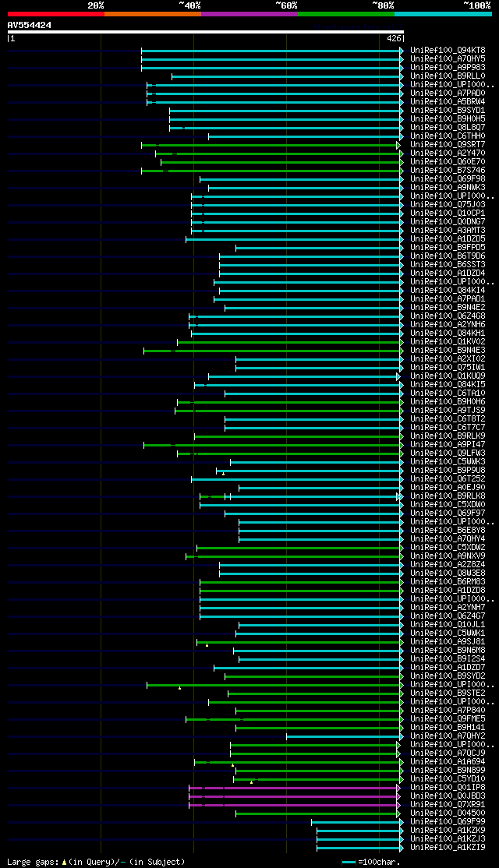The width and height of the screenshot is (499, 868).
Task: Select the label UniRef100_A9TJS9
Action: (448, 411)
